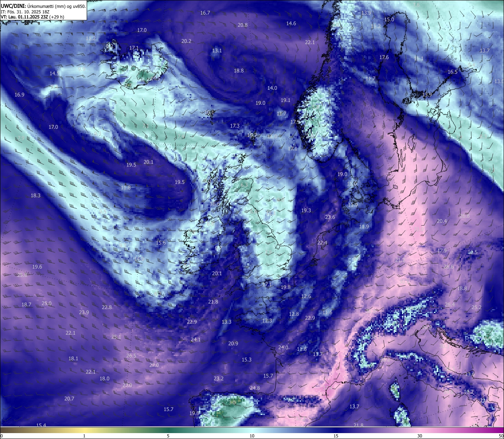This screenshot has width=504, height=439.
Task: Click the 26.5 value label
Action: click(x=131, y=356)
